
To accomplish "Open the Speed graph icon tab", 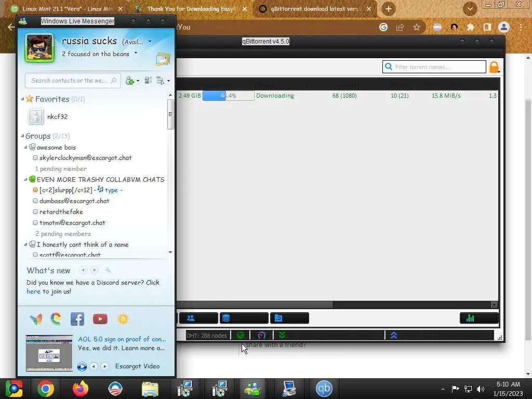I will (x=478, y=318).
